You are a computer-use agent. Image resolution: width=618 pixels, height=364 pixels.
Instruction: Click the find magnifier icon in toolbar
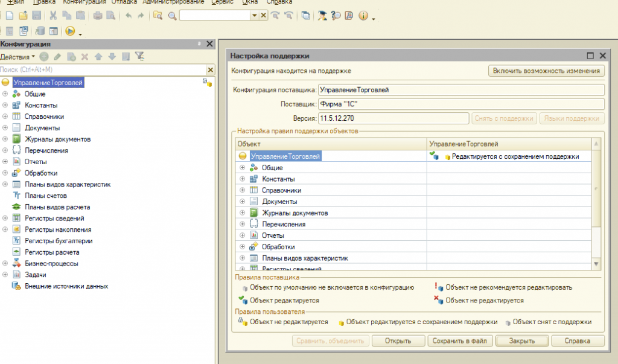(172, 16)
